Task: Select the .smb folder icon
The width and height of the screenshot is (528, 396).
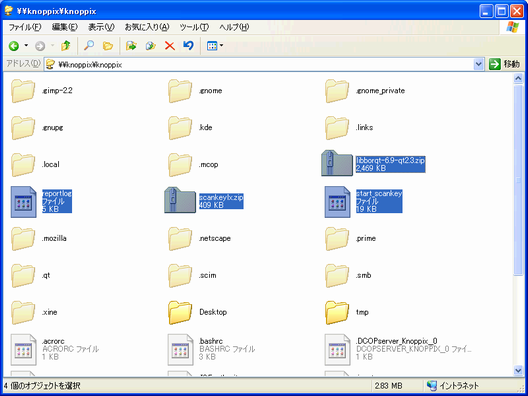Action: point(337,276)
